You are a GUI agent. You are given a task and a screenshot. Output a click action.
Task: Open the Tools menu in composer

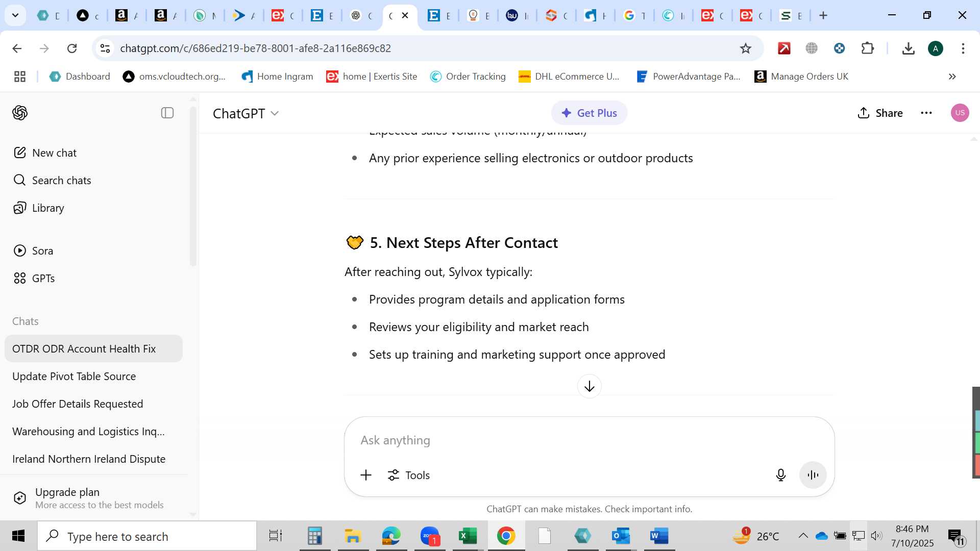[409, 475]
